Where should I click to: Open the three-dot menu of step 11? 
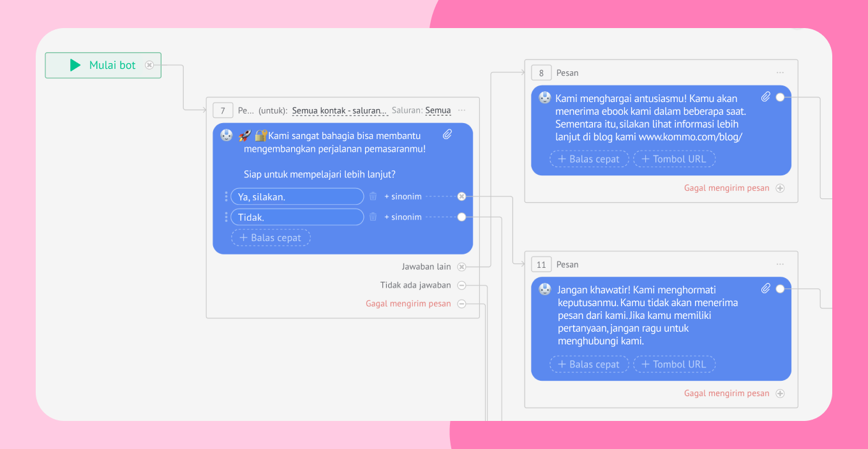780,264
